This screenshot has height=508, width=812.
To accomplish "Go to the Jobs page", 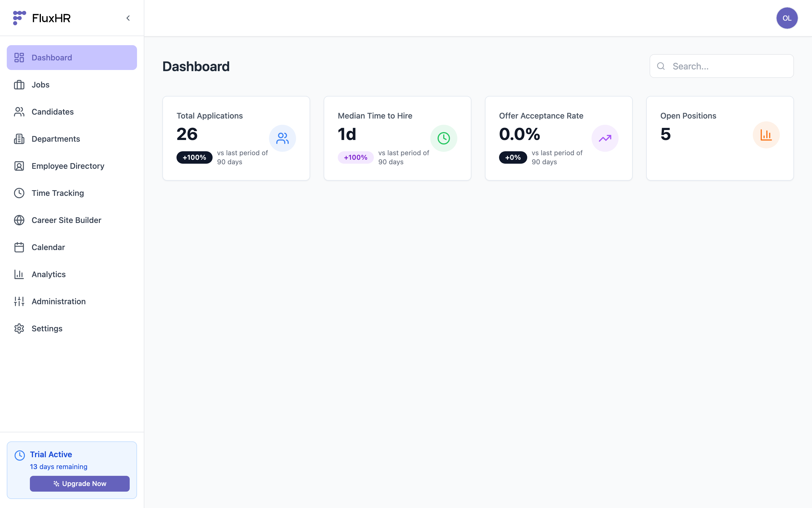I will (72, 85).
